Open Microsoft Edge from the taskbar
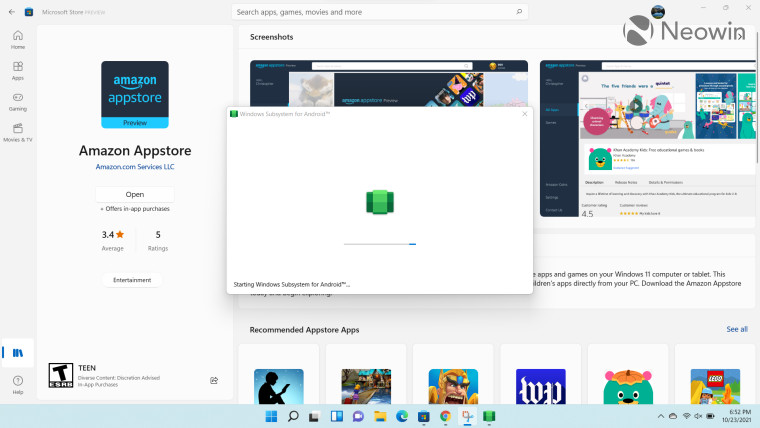 tap(402, 416)
